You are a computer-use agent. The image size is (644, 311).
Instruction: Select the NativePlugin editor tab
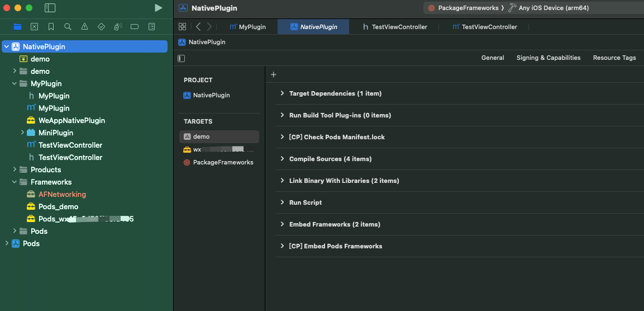tap(313, 27)
